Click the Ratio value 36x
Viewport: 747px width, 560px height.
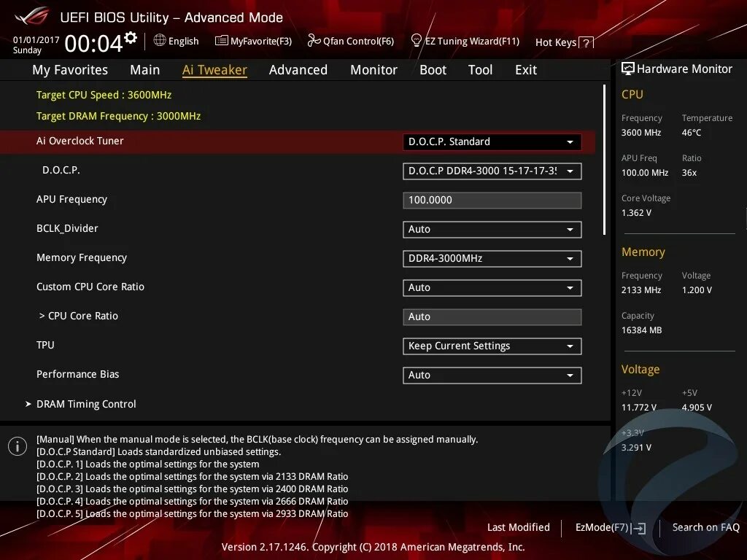coord(689,173)
